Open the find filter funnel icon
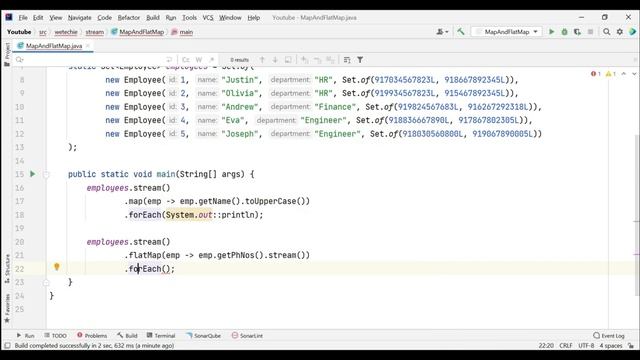 coord(360,60)
